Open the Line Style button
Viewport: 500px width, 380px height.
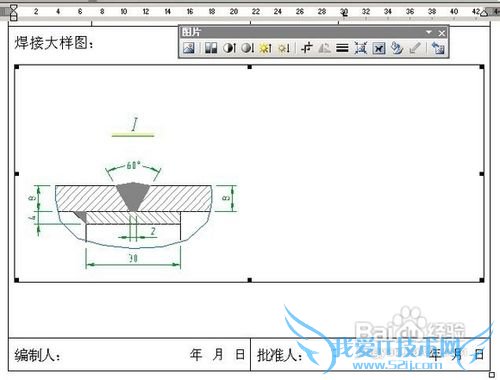click(342, 48)
